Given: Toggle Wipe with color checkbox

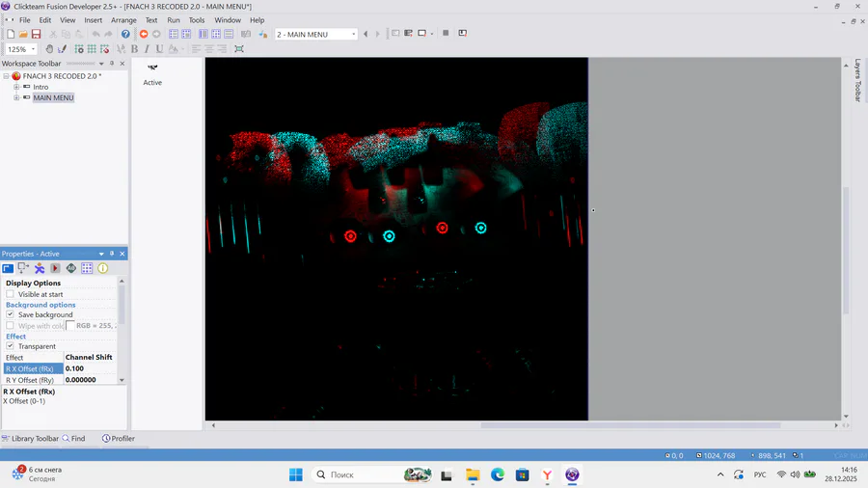Looking at the screenshot, I should pyautogui.click(x=10, y=325).
